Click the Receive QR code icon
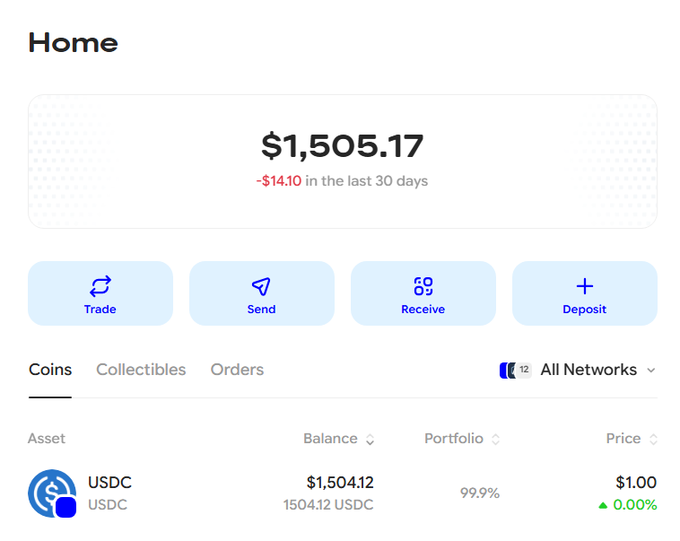This screenshot has width=680, height=541. tap(423, 286)
